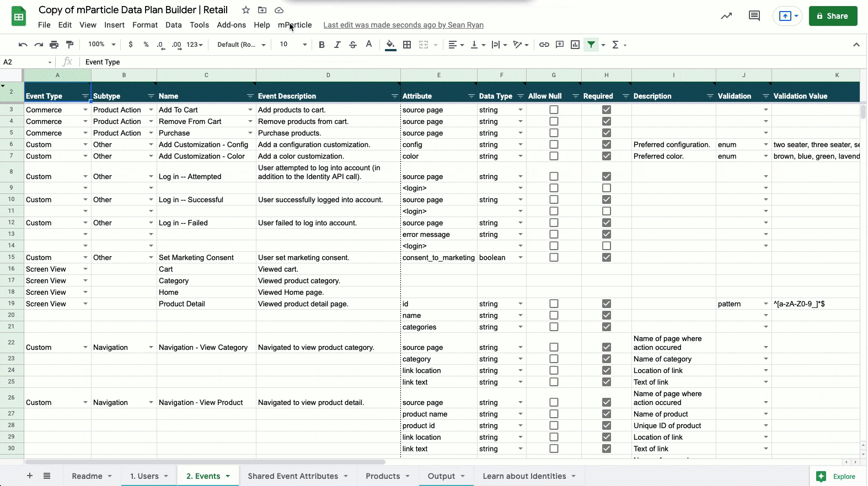The height and width of the screenshot is (486, 868).
Task: Uncheck Required for config attribute row
Action: point(607,144)
